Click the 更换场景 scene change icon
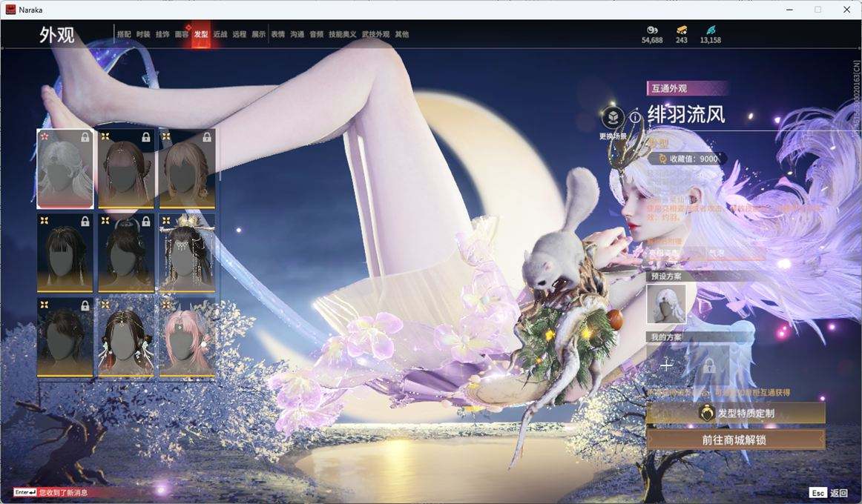Viewport: 862px width, 504px height. tap(613, 117)
